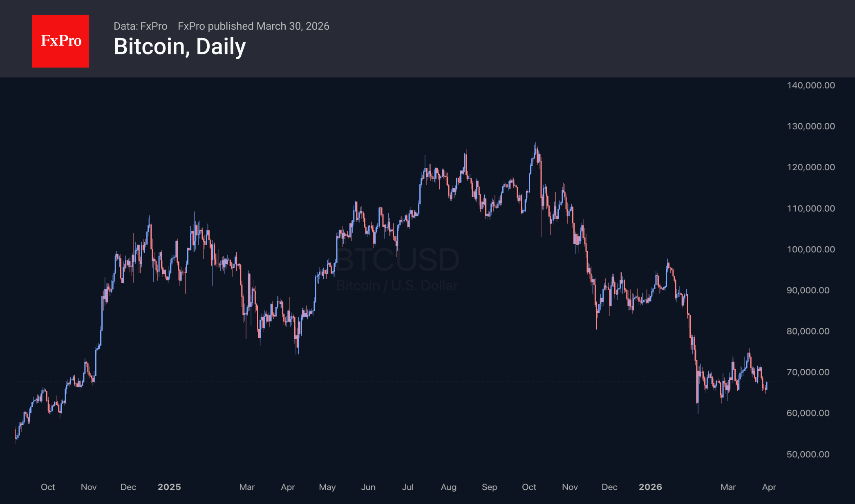Click the BTCUSD watermark on chart
The width and height of the screenshot is (855, 504).
[397, 260]
